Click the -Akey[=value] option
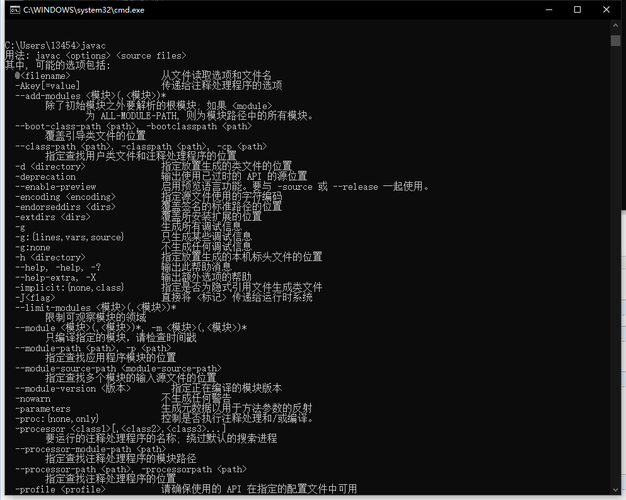 click(x=47, y=86)
